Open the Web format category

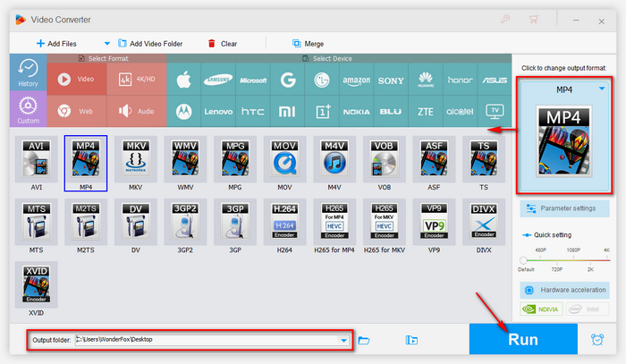pos(77,112)
